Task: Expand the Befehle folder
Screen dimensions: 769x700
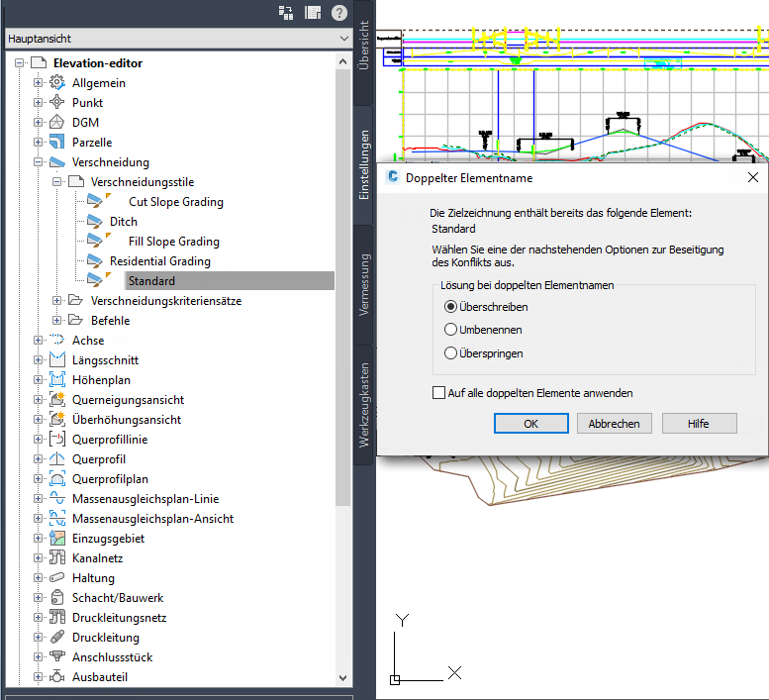Action: click(56, 321)
